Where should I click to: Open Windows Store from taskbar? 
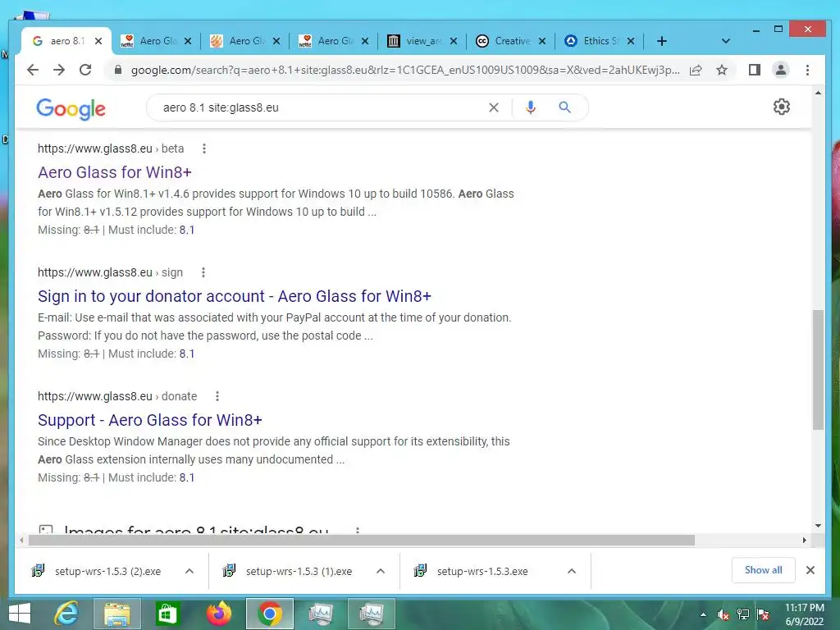click(x=167, y=614)
